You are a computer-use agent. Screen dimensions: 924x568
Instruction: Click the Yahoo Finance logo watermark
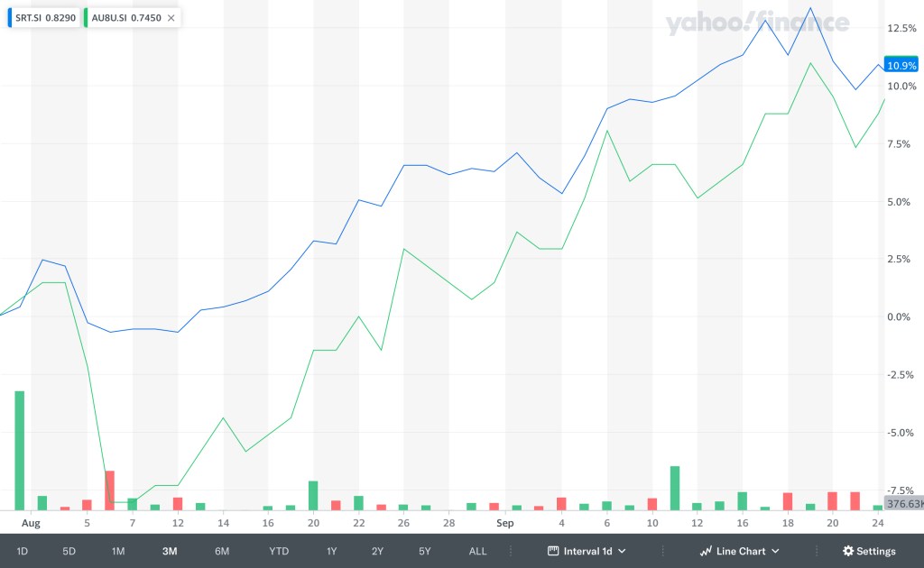click(758, 23)
